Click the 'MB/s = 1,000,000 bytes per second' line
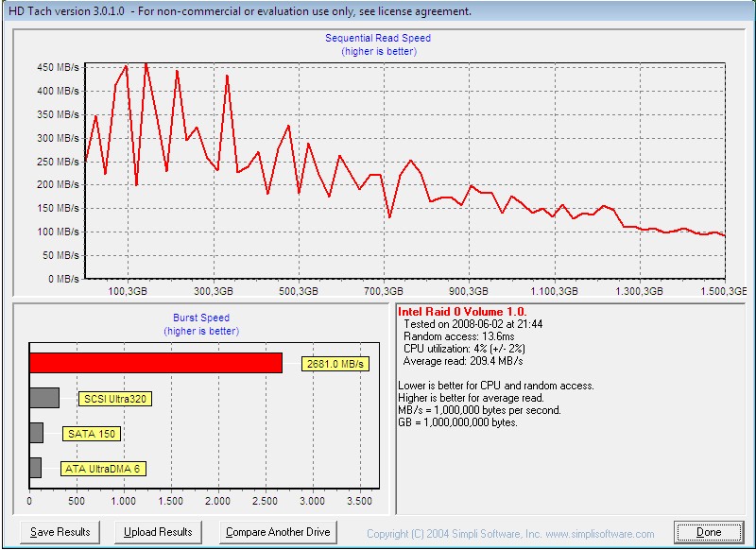756x550 pixels. click(x=479, y=410)
